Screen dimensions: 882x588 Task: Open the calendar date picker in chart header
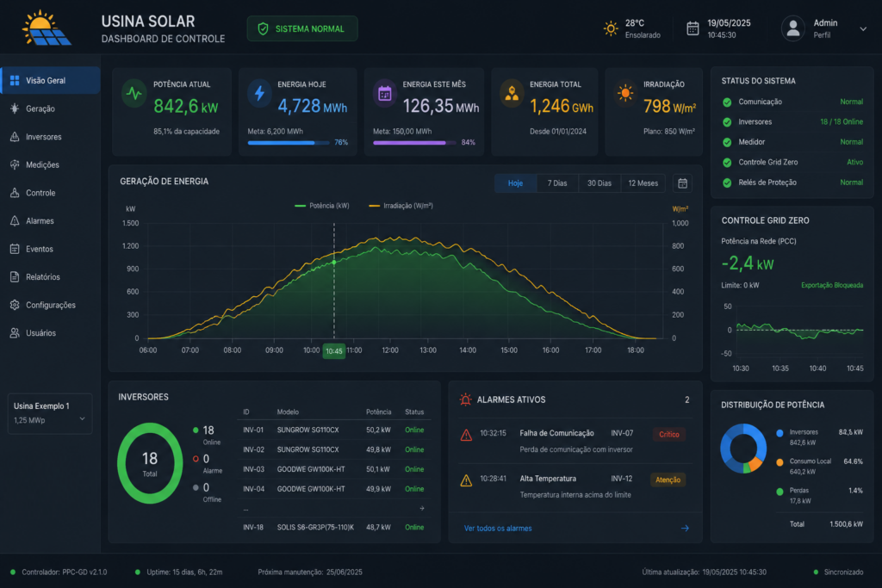[682, 183]
